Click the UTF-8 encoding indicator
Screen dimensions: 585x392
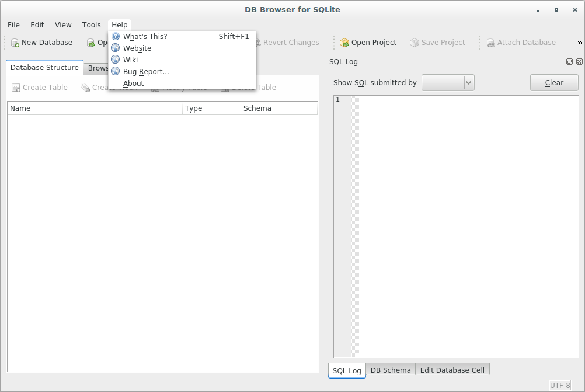(559, 384)
